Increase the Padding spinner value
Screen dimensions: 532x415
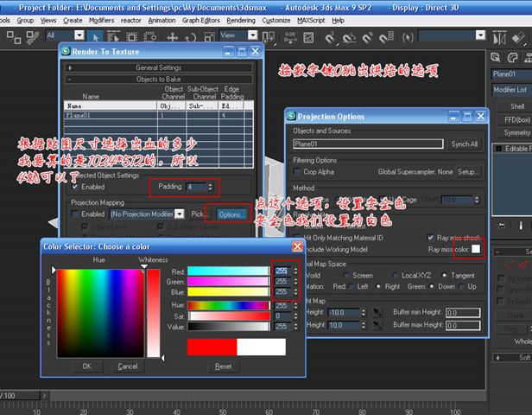211,184
